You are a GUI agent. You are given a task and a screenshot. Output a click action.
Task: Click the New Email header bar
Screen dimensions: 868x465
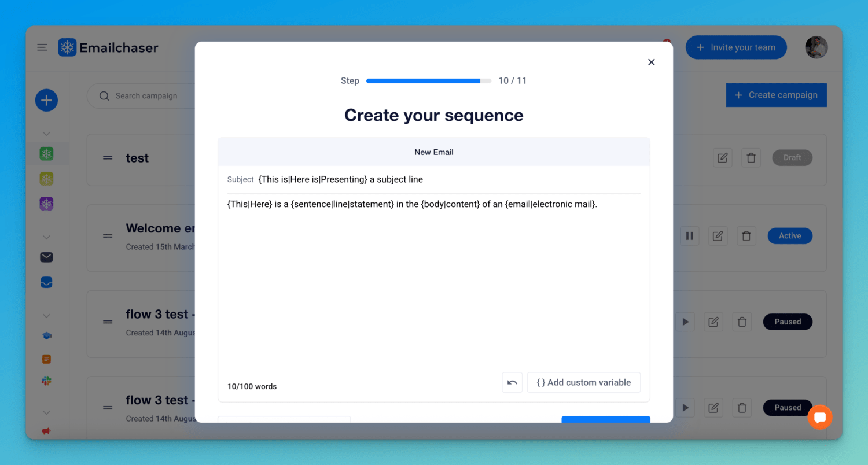pyautogui.click(x=434, y=152)
